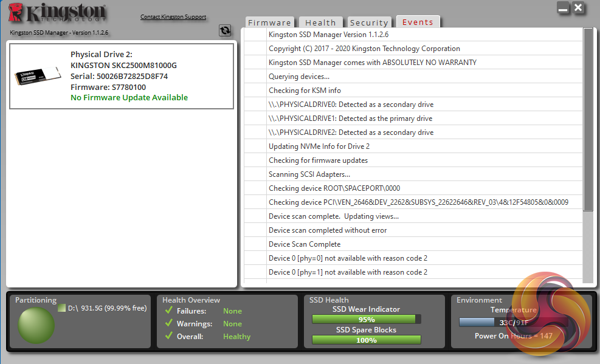Viewport: 600px width, 364px height.
Task: Click the Overall green checkmark
Action: 169,335
